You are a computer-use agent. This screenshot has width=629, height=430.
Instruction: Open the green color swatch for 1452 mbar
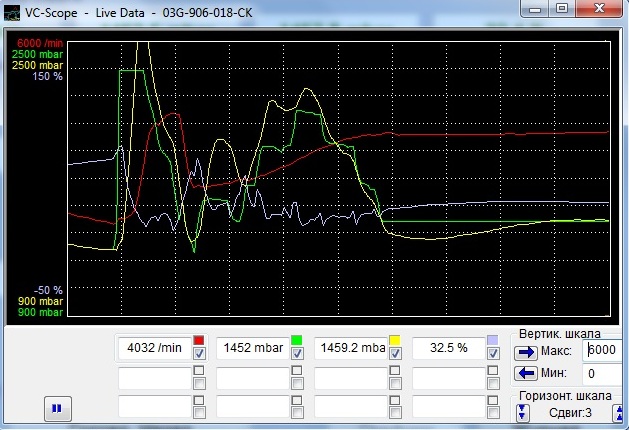tap(297, 341)
